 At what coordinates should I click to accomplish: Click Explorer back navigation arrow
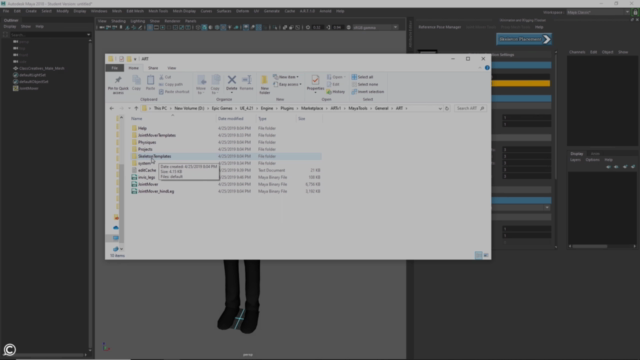point(111,109)
